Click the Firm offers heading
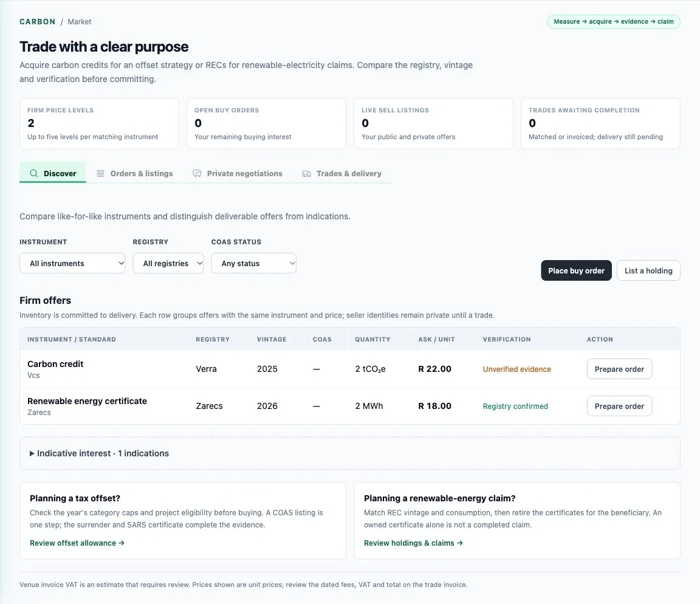Screen dimensions: 700x604 [45, 300]
